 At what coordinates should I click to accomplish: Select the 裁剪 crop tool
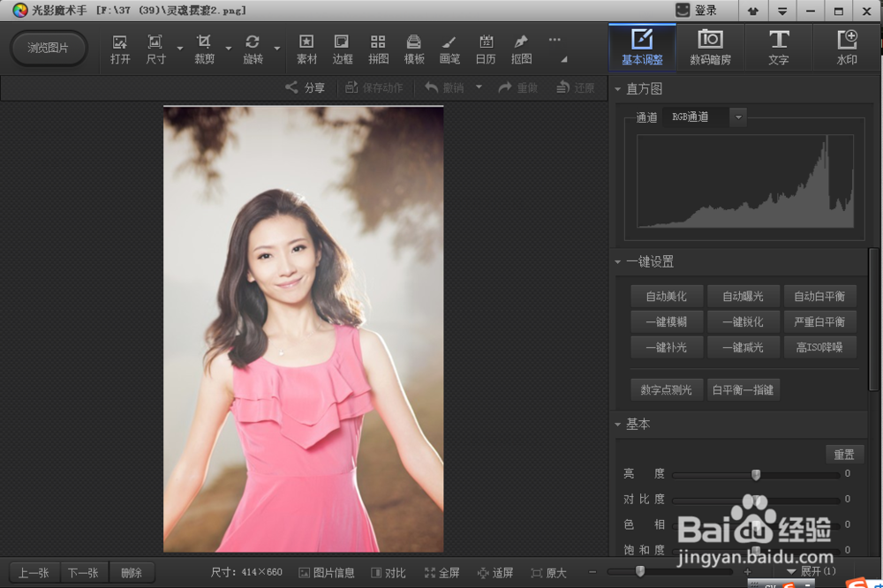(204, 49)
